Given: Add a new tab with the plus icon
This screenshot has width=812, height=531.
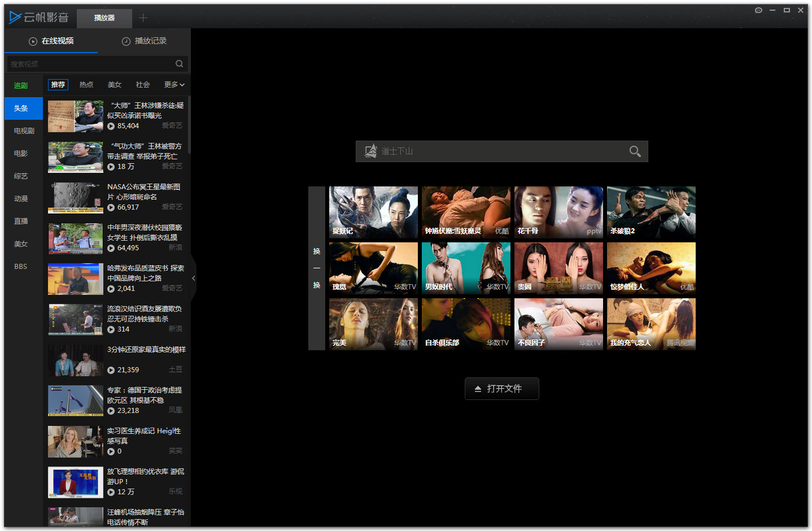Looking at the screenshot, I should [x=143, y=18].
